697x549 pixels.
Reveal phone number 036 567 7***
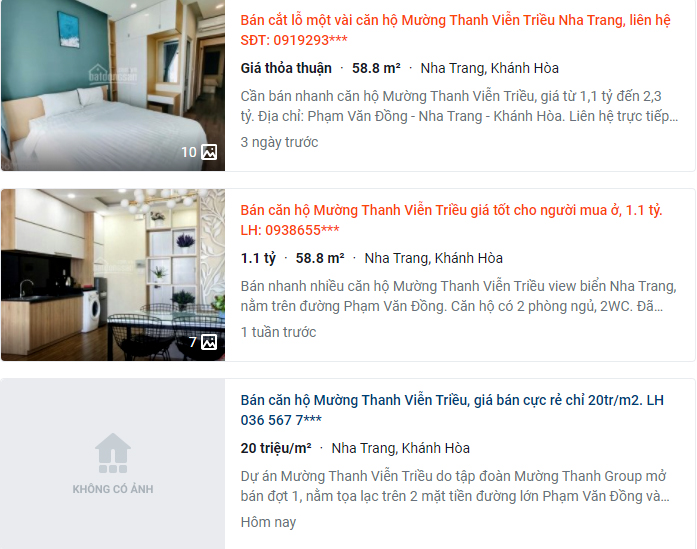pos(281,420)
